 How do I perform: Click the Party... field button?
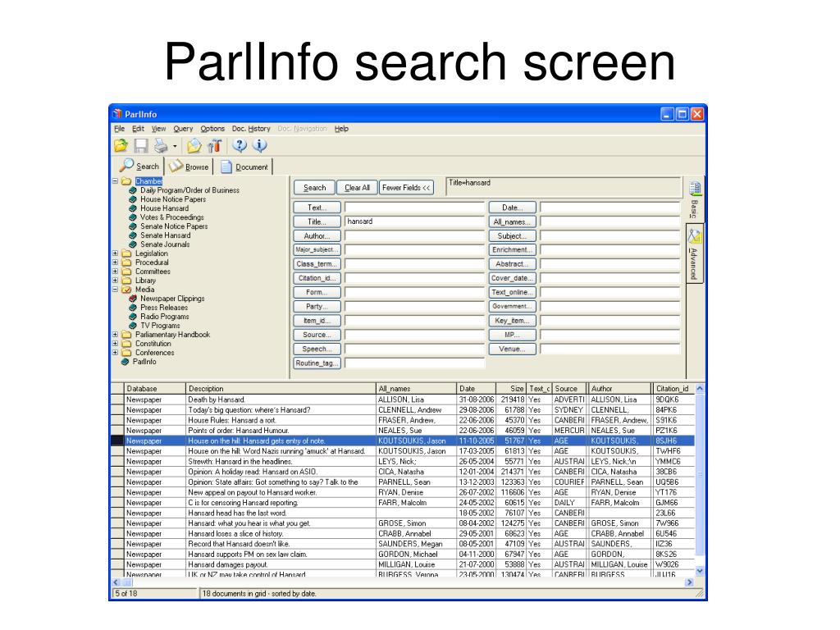317,307
